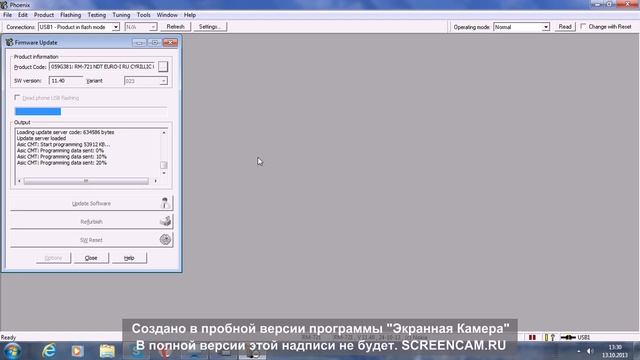Launch Internet Explorer from the taskbar

tap(49, 351)
